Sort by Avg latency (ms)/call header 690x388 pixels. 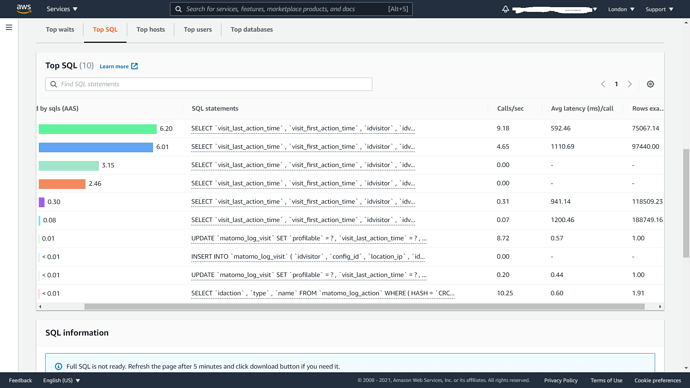click(582, 108)
